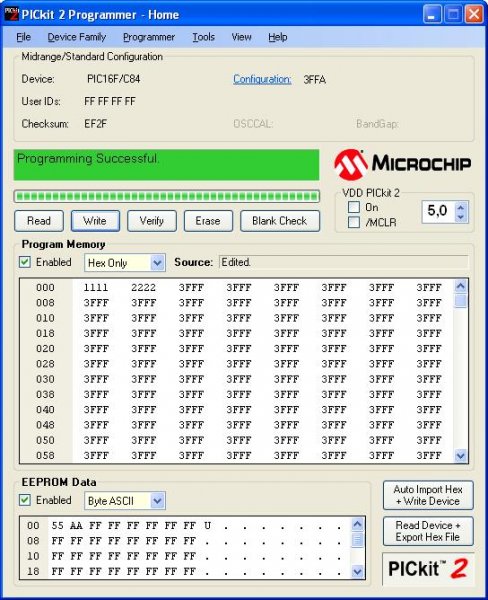488x600 pixels.
Task: Click the checksum value EF2F
Action: click(x=96, y=124)
